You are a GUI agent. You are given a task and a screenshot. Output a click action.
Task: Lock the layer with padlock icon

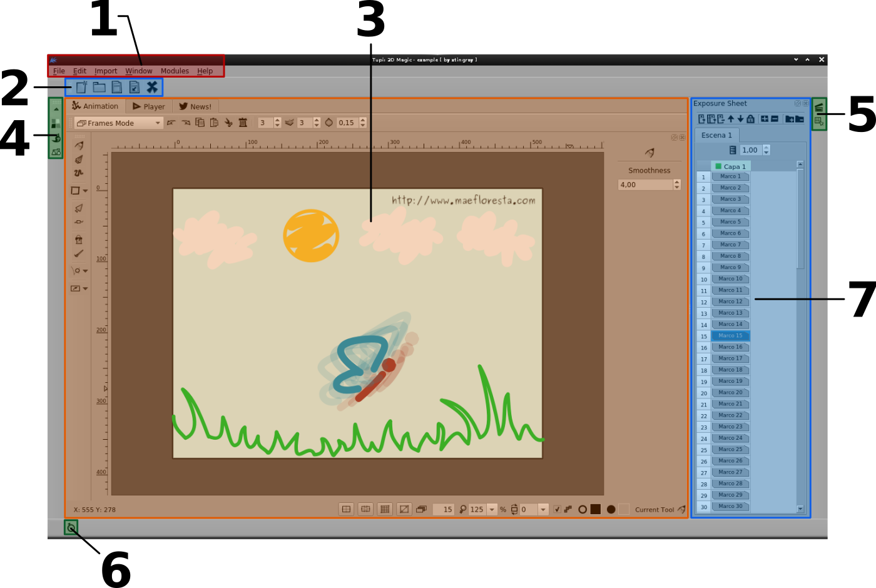coord(750,119)
